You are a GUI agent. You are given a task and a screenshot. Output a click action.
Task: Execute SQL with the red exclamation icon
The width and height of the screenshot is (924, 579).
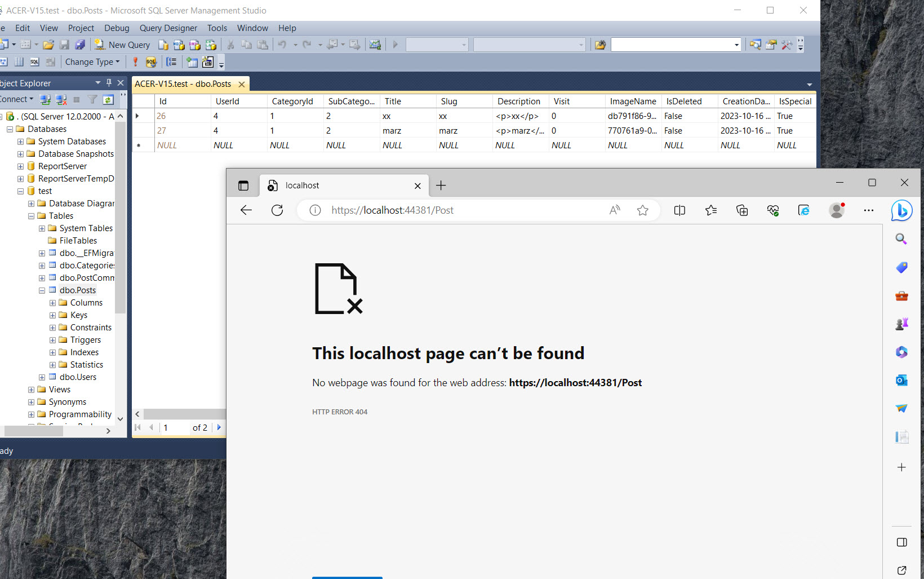click(x=135, y=62)
